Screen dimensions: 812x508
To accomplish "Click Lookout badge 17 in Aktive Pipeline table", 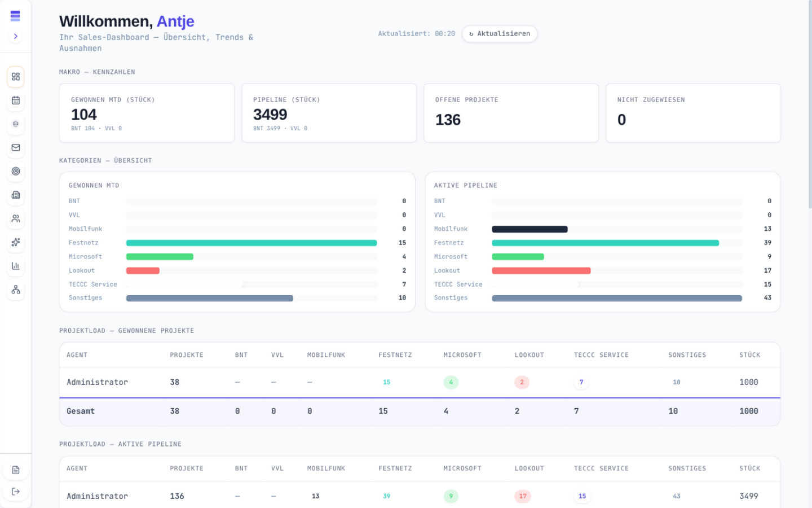I will tap(523, 496).
